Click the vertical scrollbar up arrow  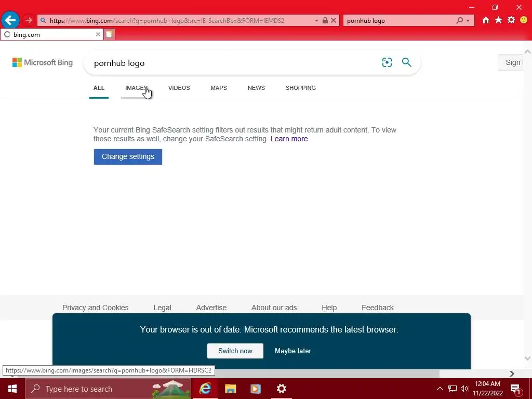point(527,52)
